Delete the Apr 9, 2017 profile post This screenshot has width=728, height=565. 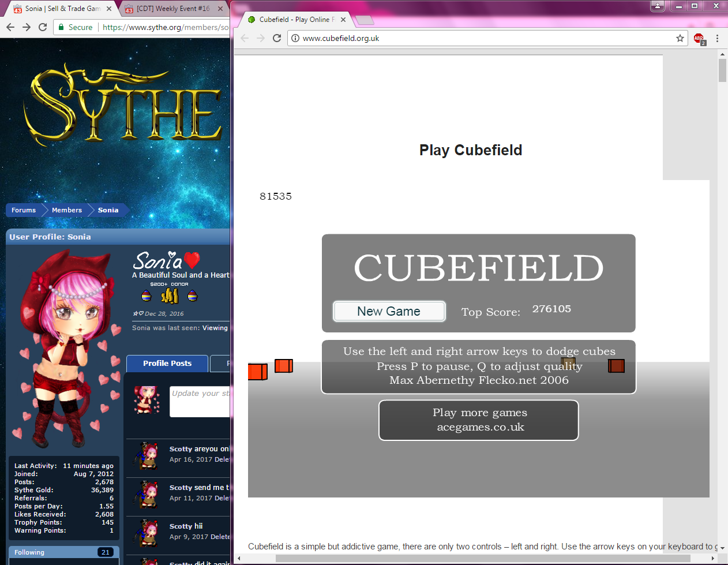pyautogui.click(x=220, y=537)
